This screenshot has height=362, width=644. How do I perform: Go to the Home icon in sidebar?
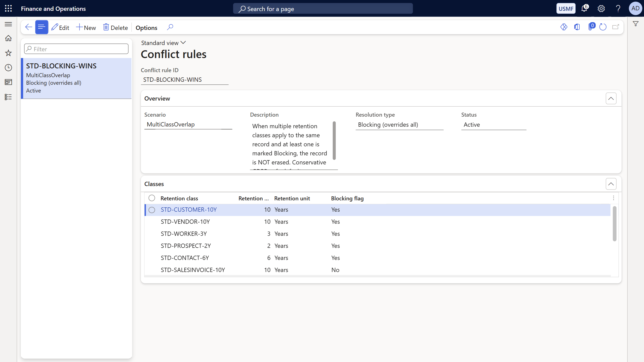pos(8,38)
